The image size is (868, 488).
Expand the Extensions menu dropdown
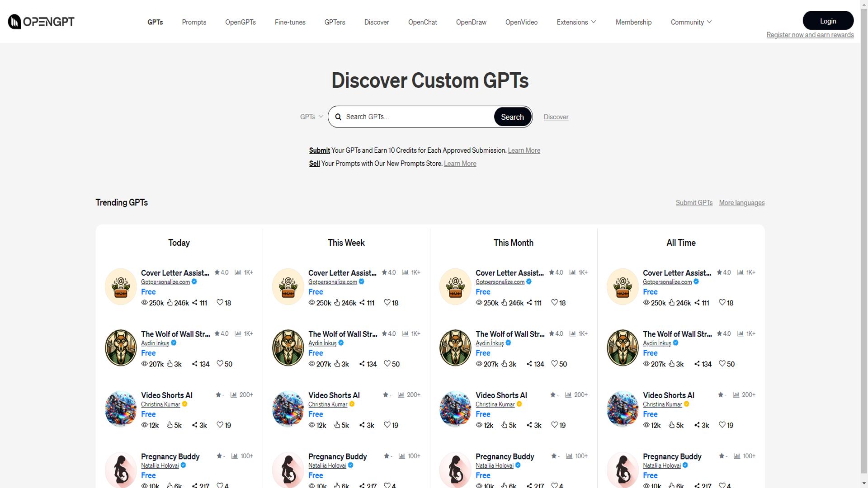tap(576, 22)
